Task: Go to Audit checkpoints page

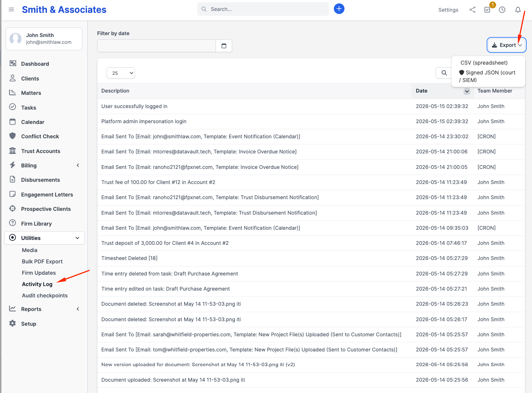Action: [x=45, y=296]
